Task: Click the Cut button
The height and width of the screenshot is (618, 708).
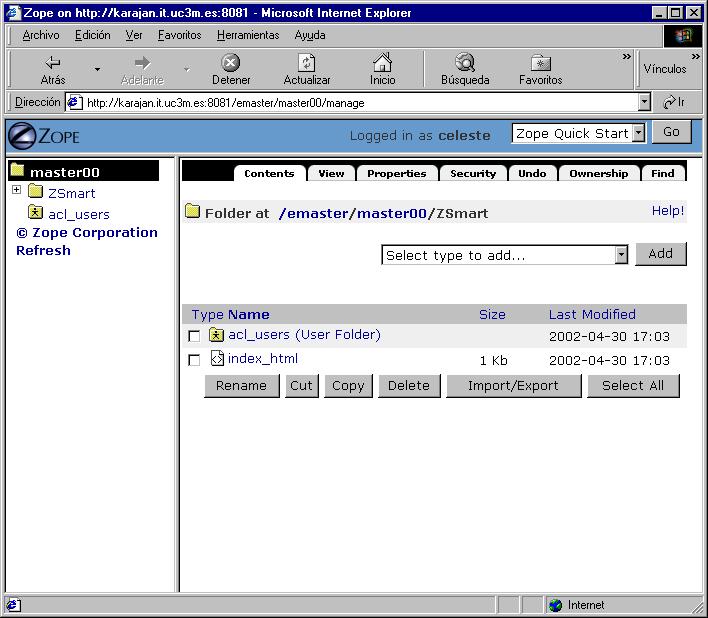Action: [302, 386]
